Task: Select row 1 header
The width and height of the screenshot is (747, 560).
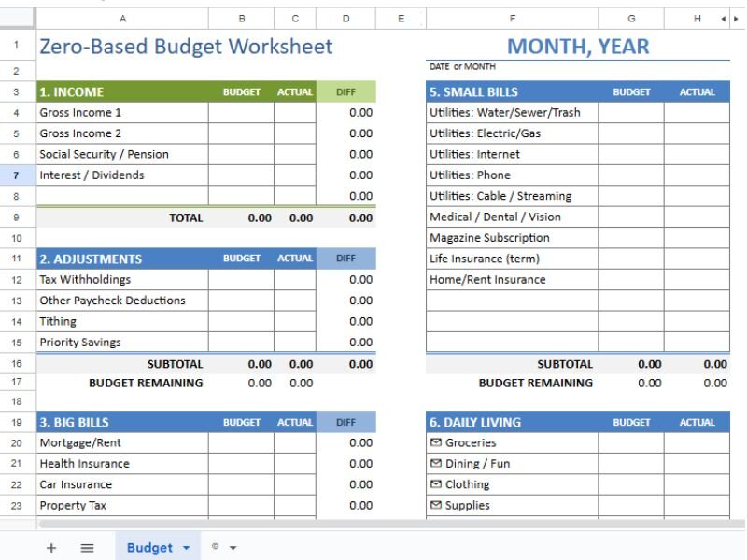Action: click(x=18, y=45)
